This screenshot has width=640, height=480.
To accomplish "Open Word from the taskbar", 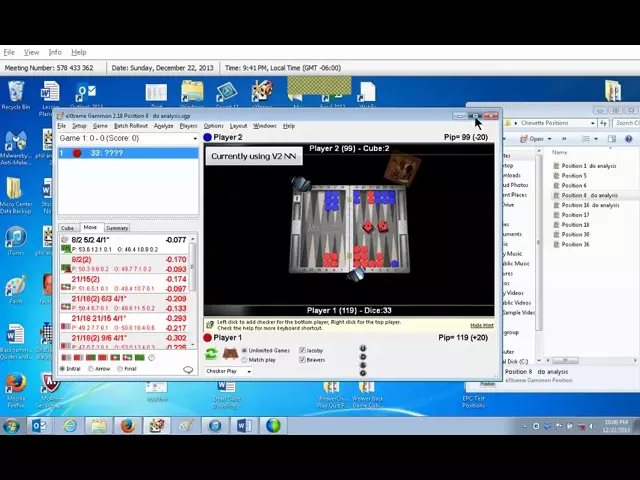I will (x=244, y=426).
